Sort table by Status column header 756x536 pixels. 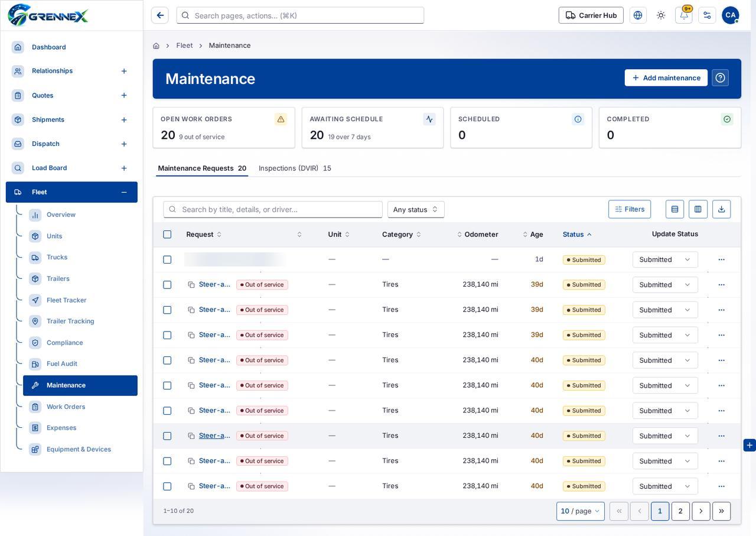click(x=577, y=235)
